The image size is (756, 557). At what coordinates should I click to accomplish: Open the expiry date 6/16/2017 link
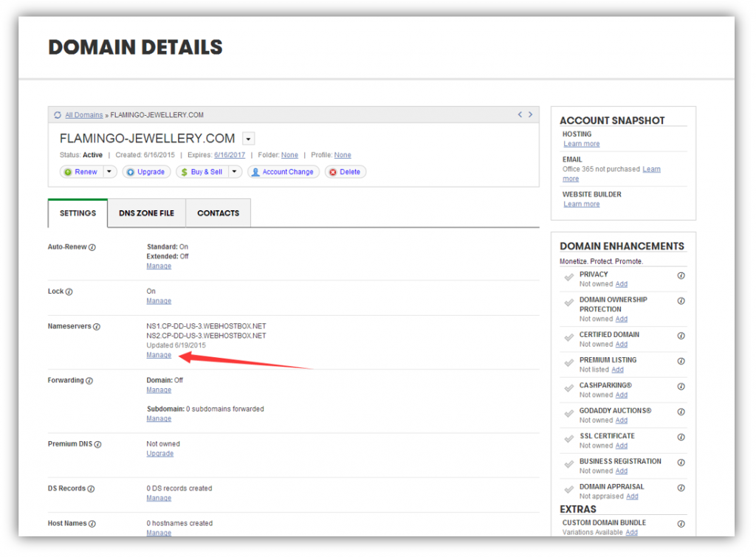(x=230, y=155)
